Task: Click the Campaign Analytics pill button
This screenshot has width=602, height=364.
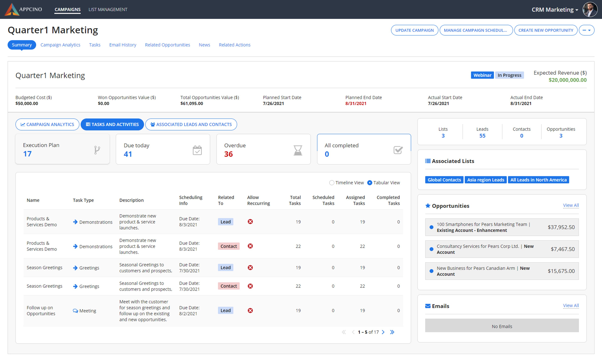Action: pos(47,125)
